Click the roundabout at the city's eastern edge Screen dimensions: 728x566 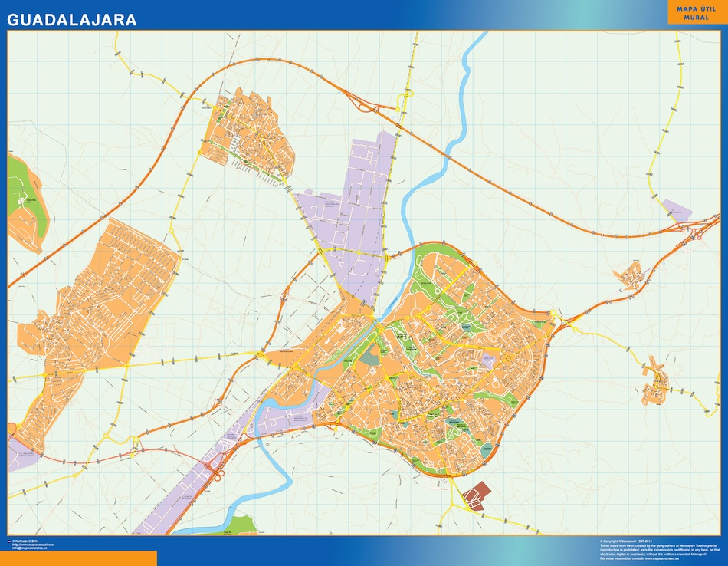pos(554,318)
